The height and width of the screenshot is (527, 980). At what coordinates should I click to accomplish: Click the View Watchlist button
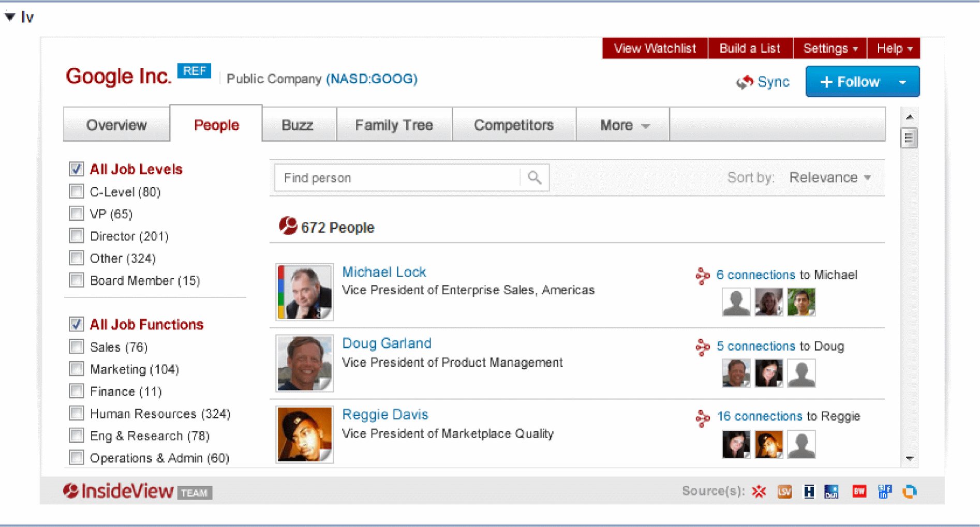pyautogui.click(x=655, y=48)
